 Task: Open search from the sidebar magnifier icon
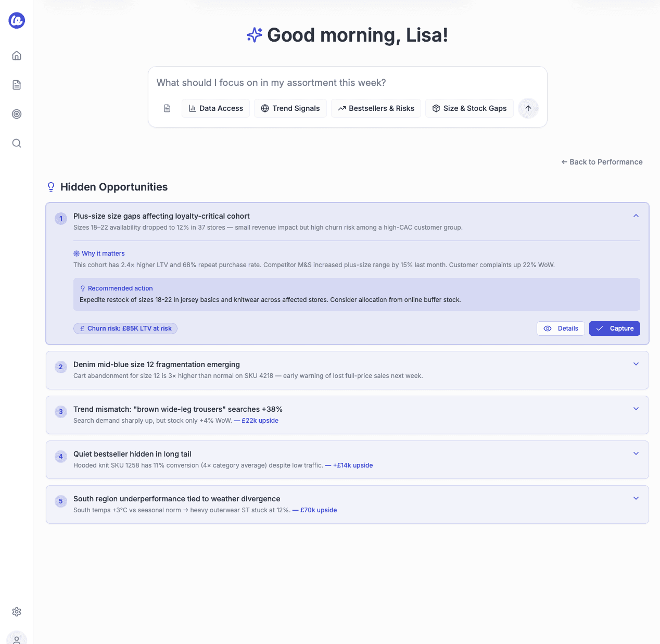tap(17, 143)
